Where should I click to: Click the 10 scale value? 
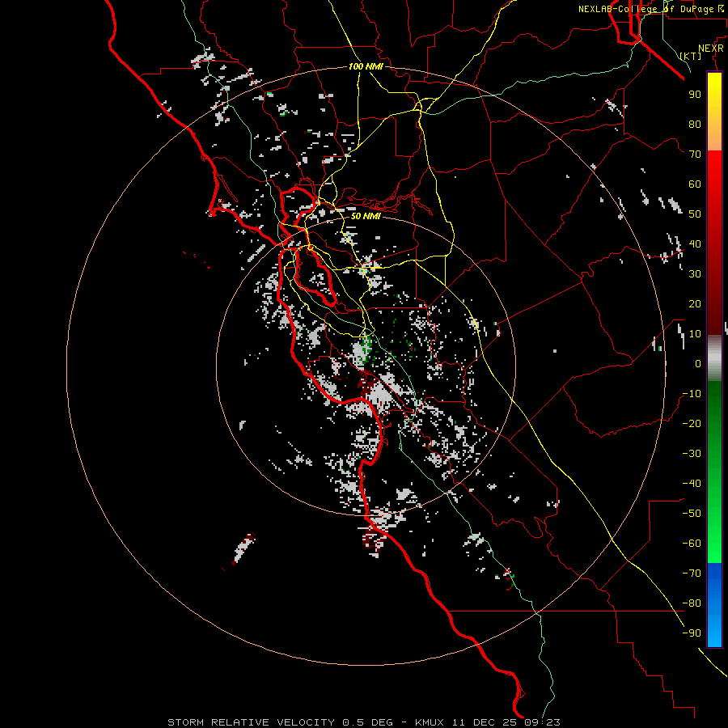coord(695,334)
